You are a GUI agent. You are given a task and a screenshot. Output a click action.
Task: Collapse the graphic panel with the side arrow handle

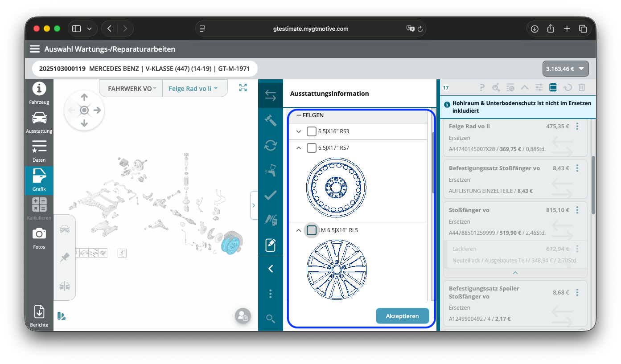coord(254,205)
